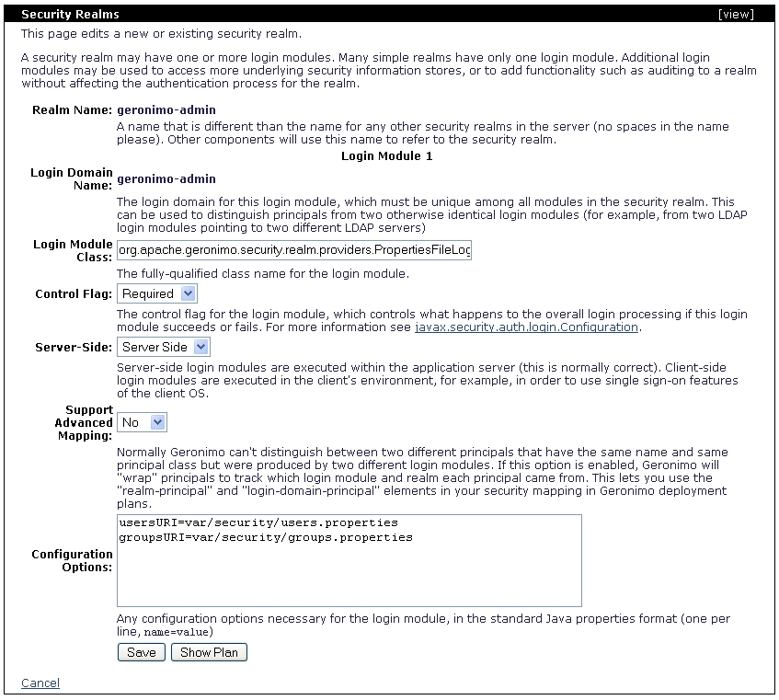Image resolution: width=779 pixels, height=700 pixels.
Task: Expand the Server-Side dropdown
Action: click(164, 347)
